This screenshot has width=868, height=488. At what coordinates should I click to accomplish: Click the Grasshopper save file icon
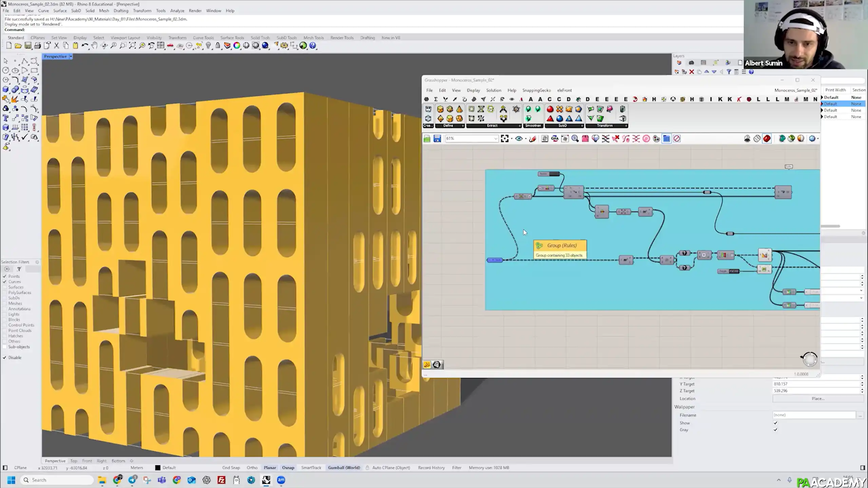pyautogui.click(x=437, y=138)
